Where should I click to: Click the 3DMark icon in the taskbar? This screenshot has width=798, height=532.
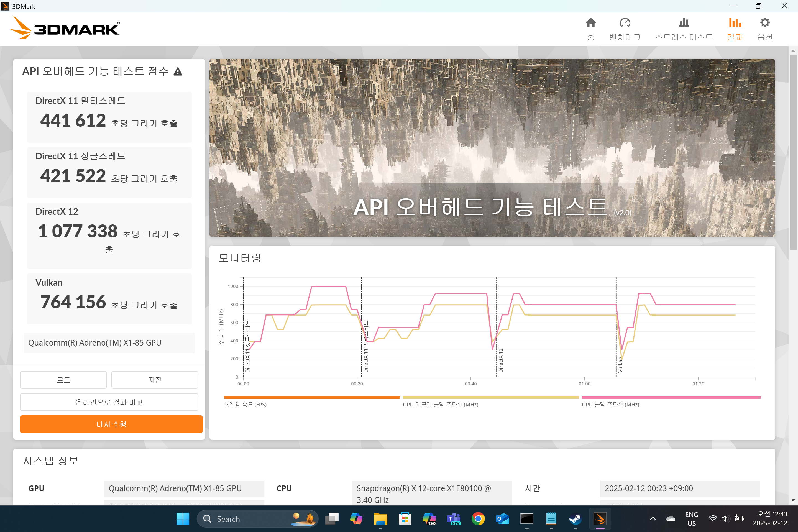(x=600, y=519)
